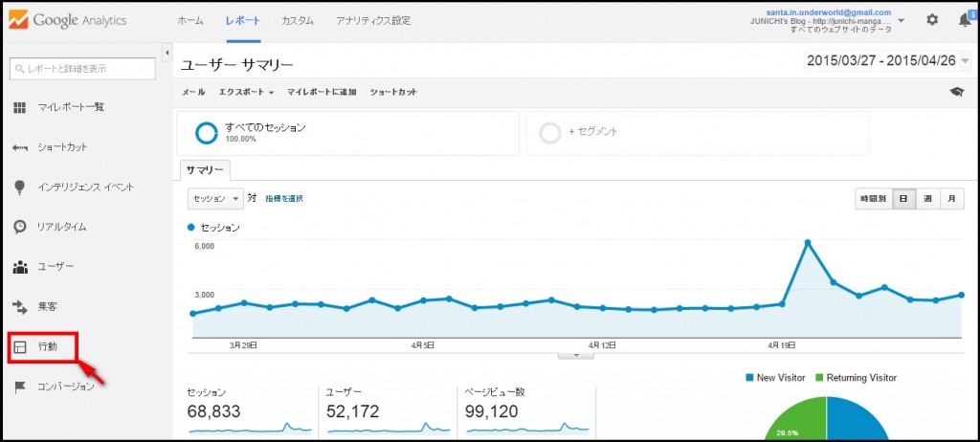Open the セッション metric dropdown
Screen dimensions: 980x442
215,199
